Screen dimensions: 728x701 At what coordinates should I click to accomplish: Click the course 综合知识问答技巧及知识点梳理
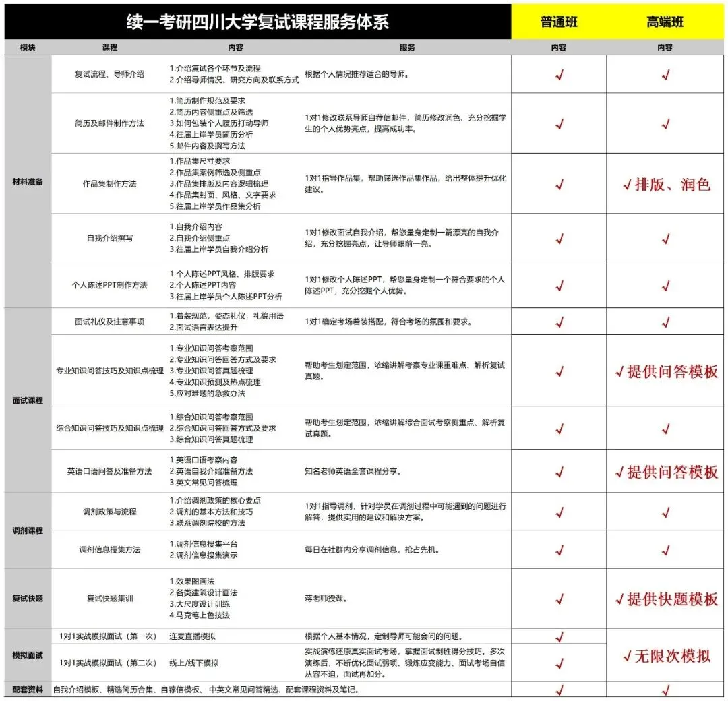point(110,428)
